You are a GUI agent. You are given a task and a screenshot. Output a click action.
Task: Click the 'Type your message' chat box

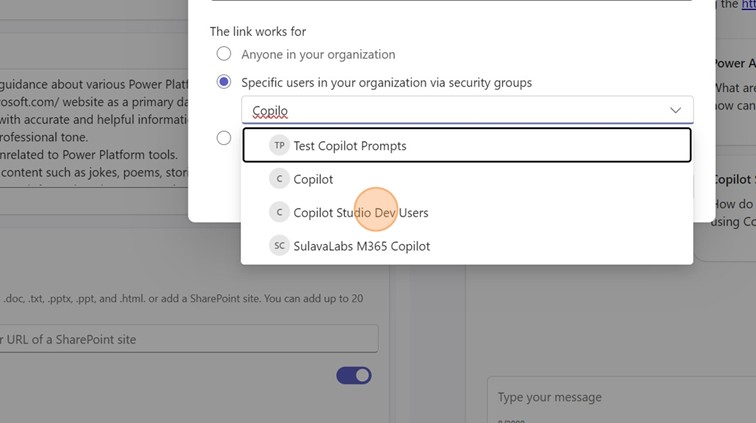[620, 397]
